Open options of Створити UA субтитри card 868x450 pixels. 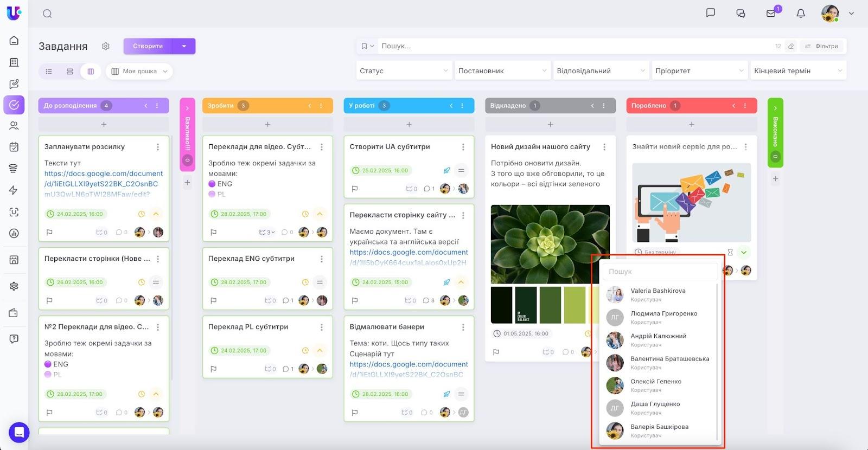[463, 147]
